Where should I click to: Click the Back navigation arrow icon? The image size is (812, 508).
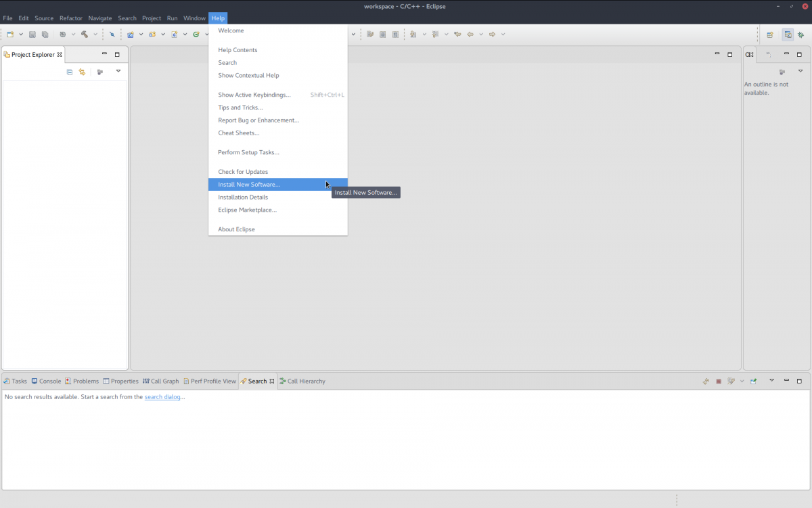coord(470,34)
